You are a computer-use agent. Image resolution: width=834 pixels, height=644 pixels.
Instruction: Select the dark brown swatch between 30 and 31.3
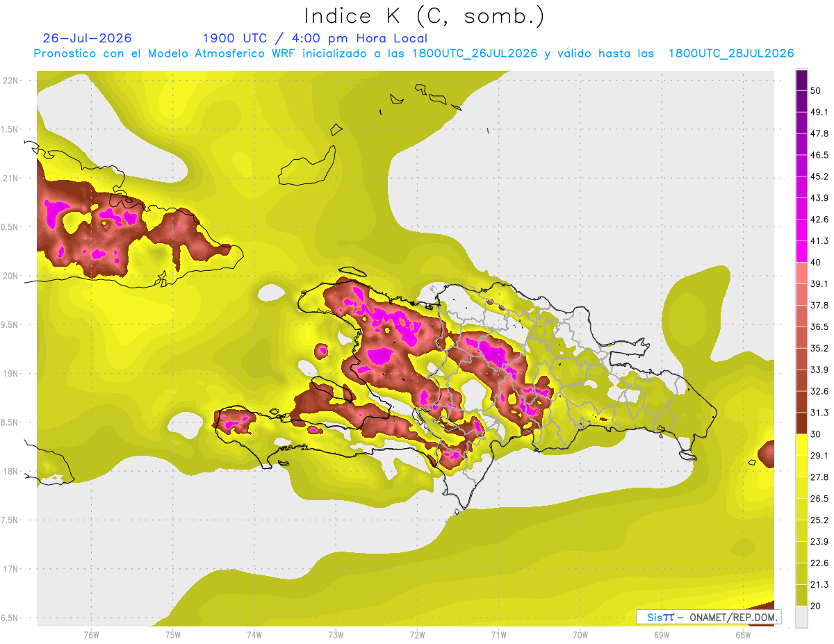[x=801, y=423]
